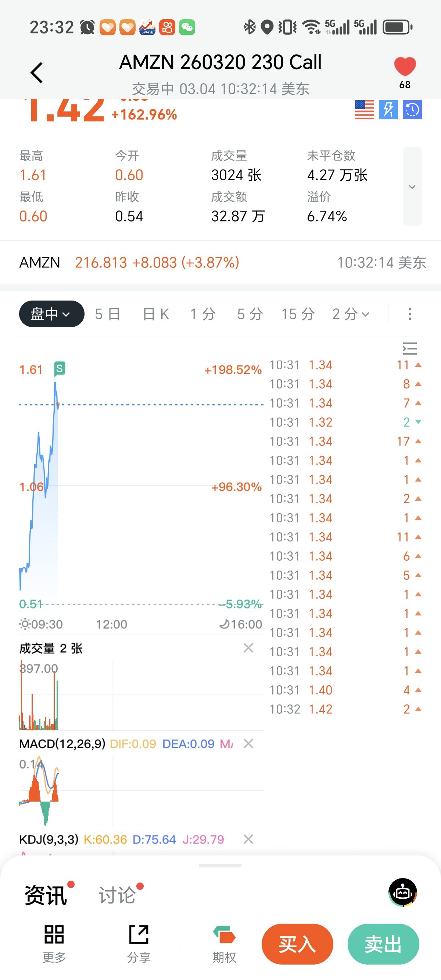The width and height of the screenshot is (441, 980).
Task: Open the chart options three-dot menu
Action: pos(410,314)
